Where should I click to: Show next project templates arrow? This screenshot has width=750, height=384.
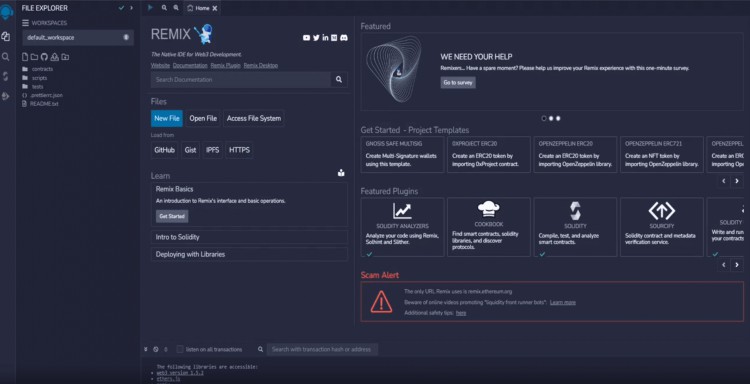[737, 181]
